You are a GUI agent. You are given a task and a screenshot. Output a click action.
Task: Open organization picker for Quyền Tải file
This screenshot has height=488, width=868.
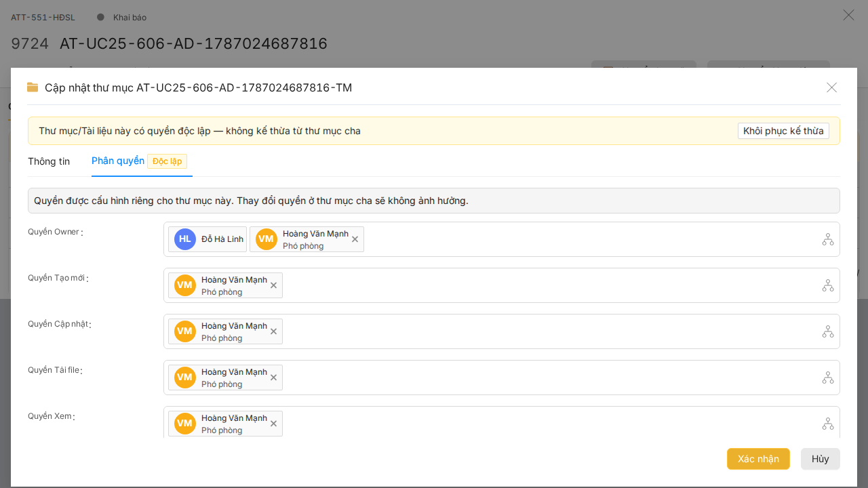pyautogui.click(x=828, y=378)
